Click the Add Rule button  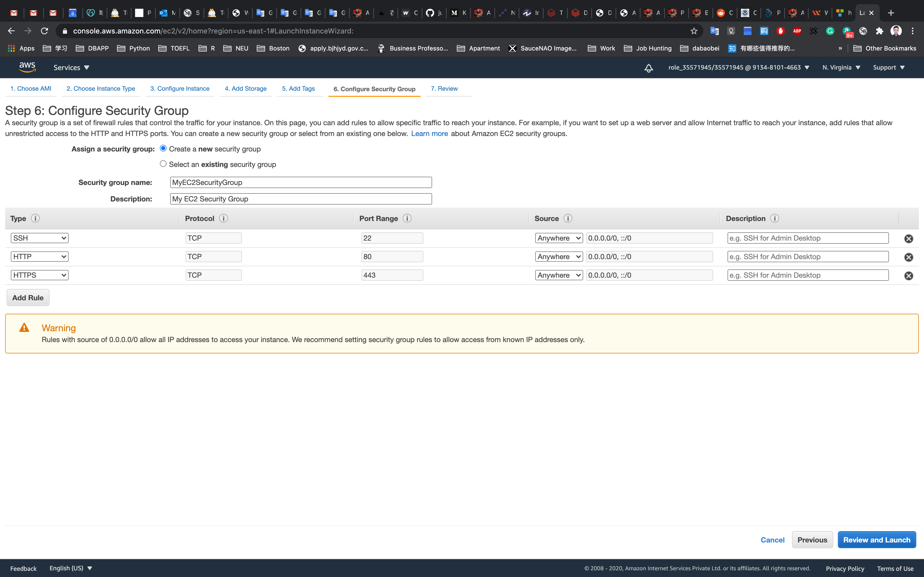(28, 298)
